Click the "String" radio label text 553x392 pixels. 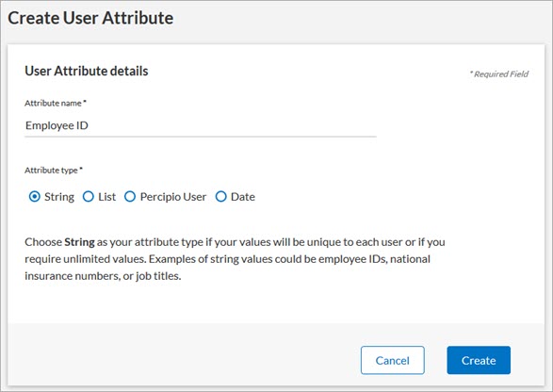(59, 197)
